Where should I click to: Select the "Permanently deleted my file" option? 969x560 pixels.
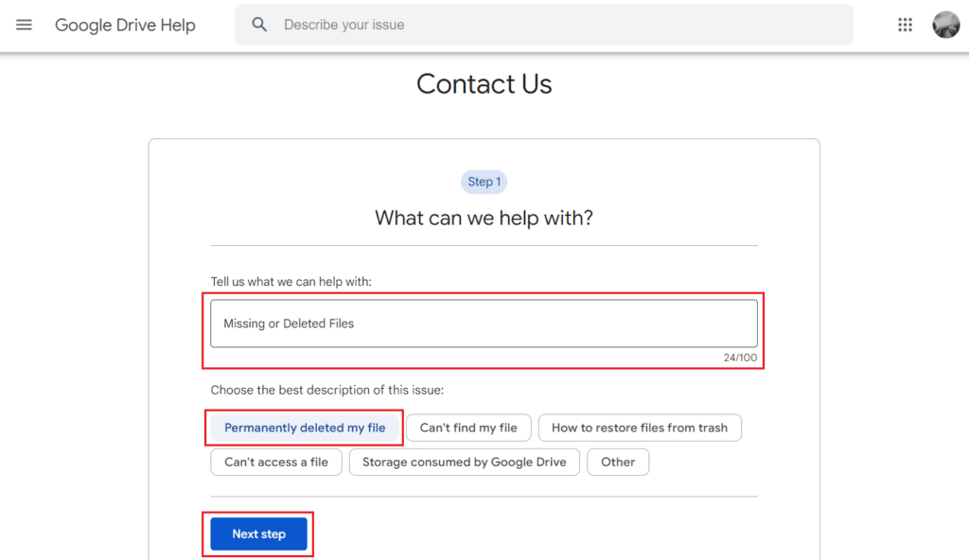pos(304,428)
